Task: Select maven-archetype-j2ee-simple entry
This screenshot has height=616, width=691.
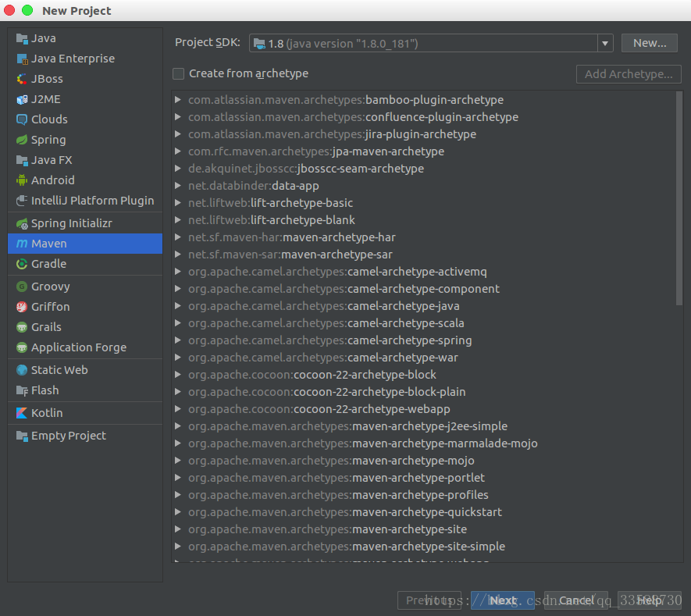Action: coord(347,426)
